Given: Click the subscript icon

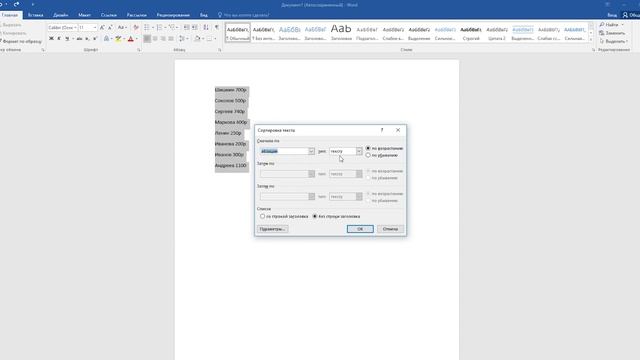Looking at the screenshot, I should tap(87, 38).
